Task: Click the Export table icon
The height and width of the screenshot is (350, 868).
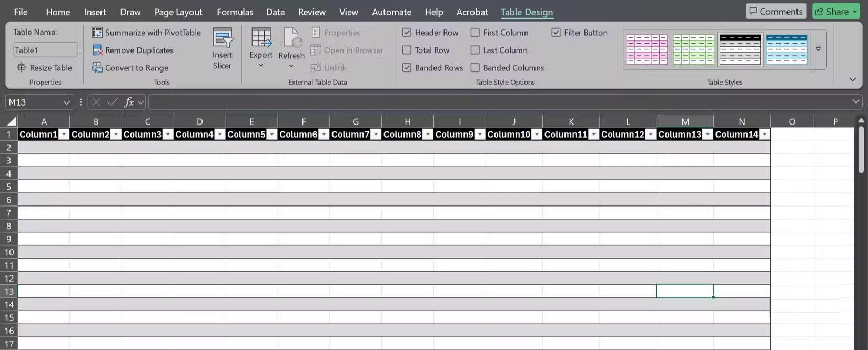Action: [x=261, y=37]
